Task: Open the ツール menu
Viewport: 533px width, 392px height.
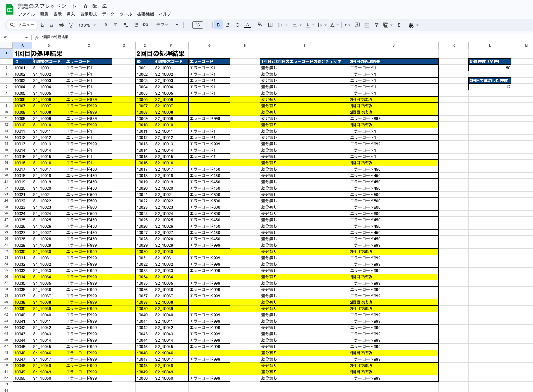Action: 126,14
